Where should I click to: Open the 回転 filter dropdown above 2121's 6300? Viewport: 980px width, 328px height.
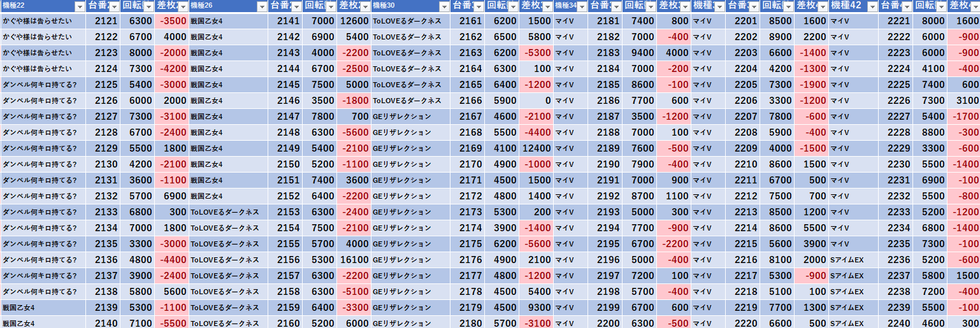pos(148,6)
